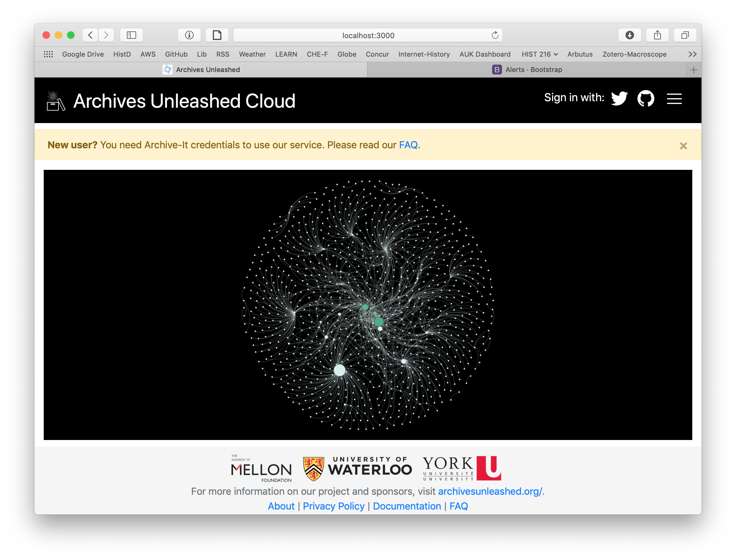The image size is (736, 560).
Task: Open the GitHub bookmark
Action: coord(176,54)
